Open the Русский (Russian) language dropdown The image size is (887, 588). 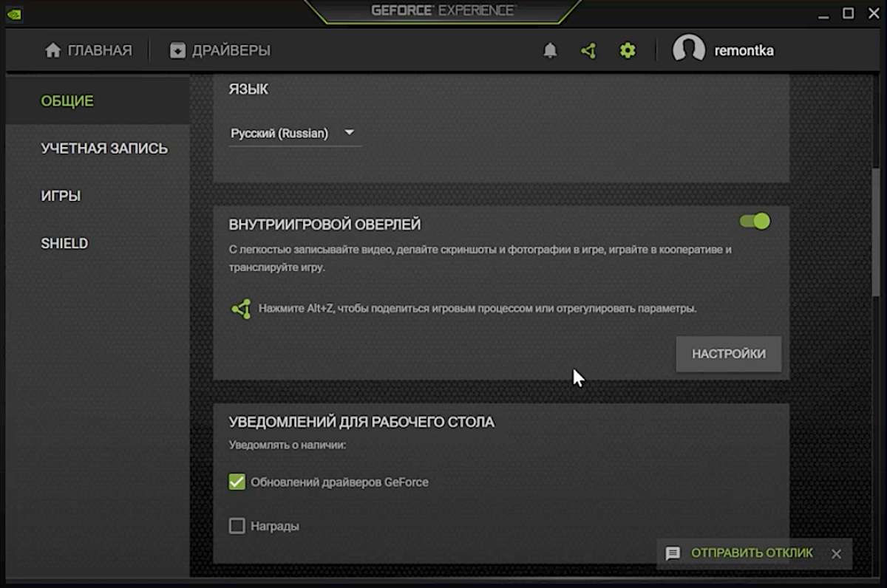pos(295,134)
